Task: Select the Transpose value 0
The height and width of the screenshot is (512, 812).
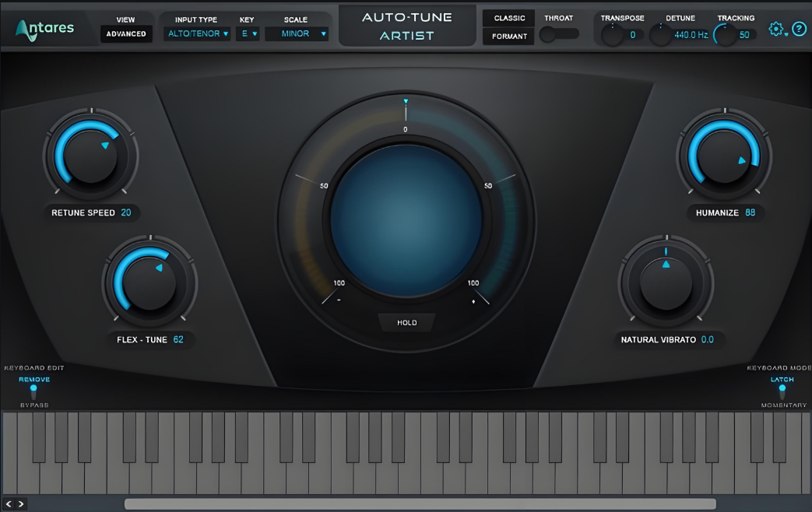Action: 633,35
